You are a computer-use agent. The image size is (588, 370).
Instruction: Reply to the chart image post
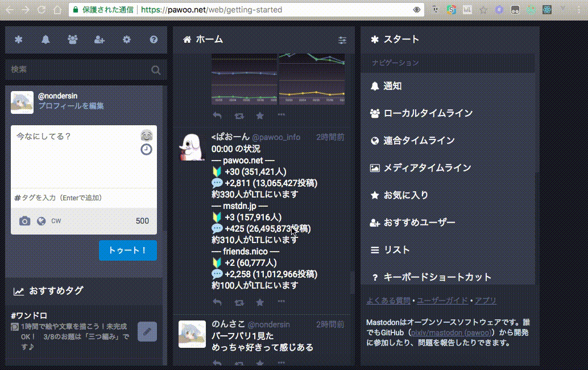click(217, 116)
